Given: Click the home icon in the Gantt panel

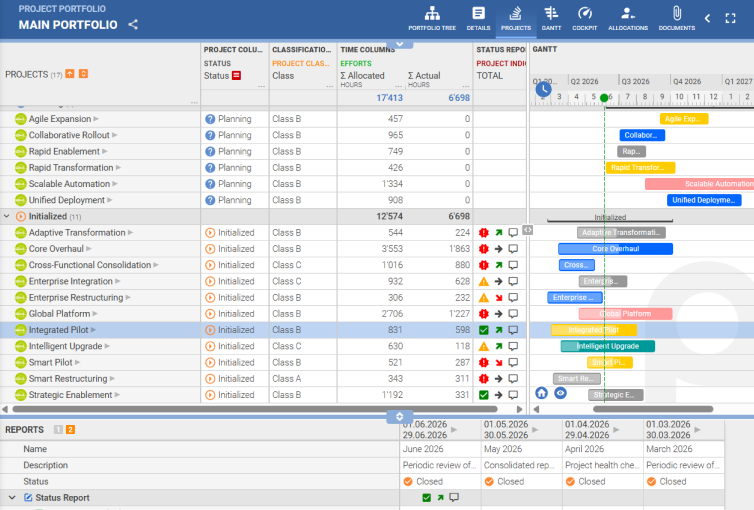Looking at the screenshot, I should (x=541, y=393).
